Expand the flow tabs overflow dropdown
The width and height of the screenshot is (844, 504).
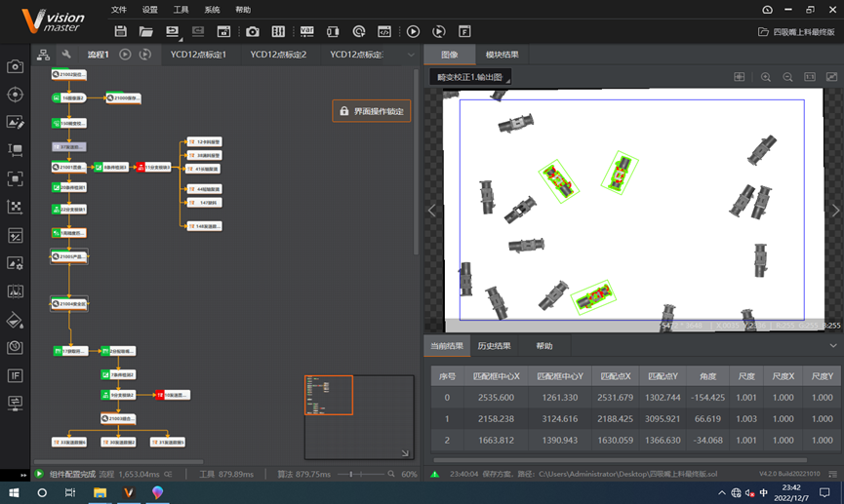coord(411,55)
